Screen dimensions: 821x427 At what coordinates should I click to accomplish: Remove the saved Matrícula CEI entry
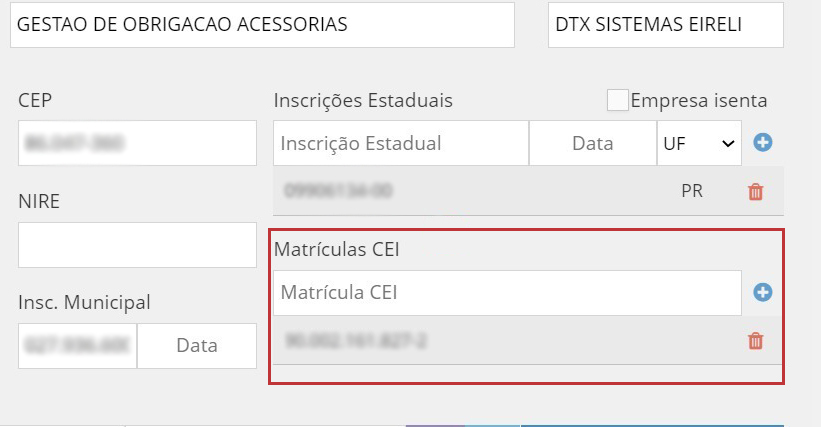(x=756, y=341)
